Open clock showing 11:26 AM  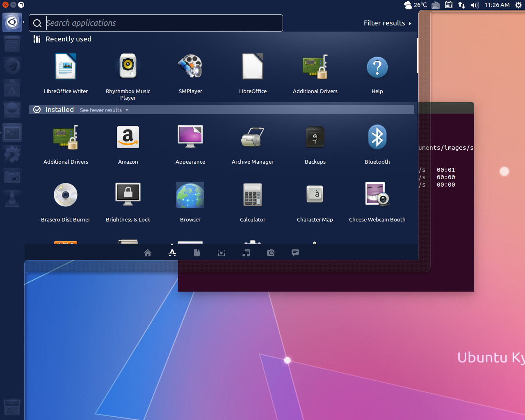point(497,5)
